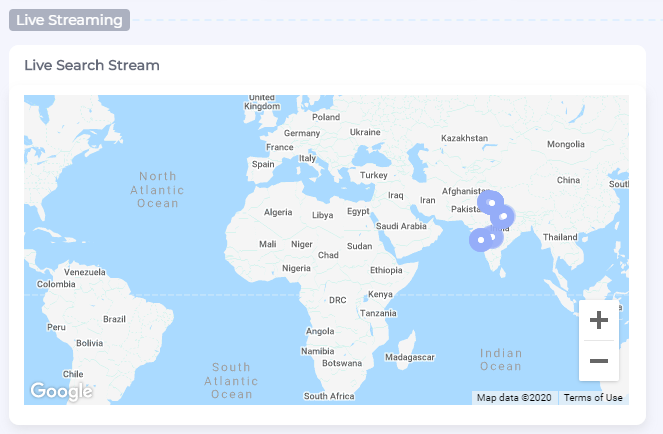Zoom out of the map

(599, 361)
